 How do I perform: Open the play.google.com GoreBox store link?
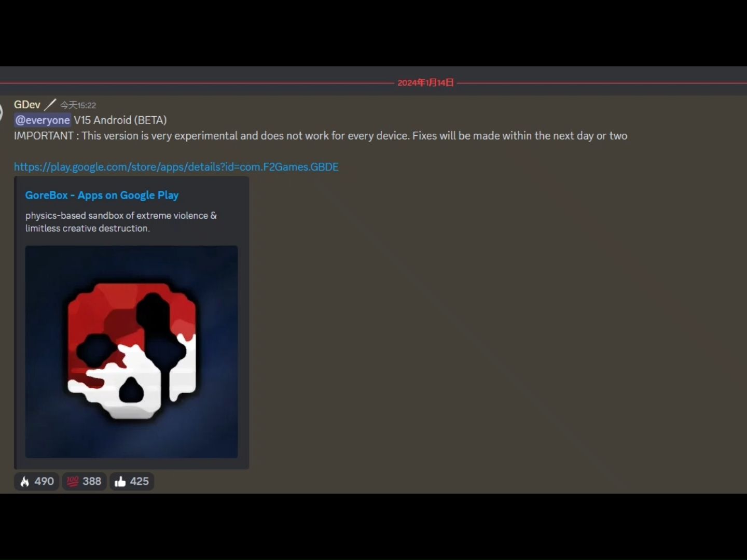(176, 167)
